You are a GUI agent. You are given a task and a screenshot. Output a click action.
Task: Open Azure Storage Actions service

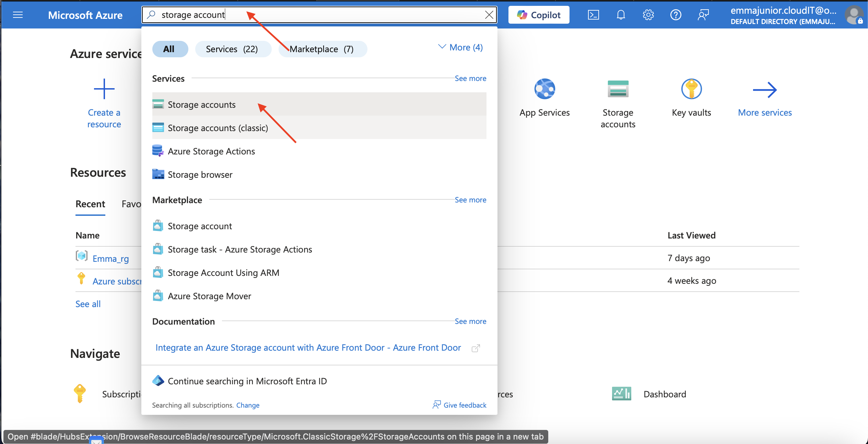coord(319,151)
